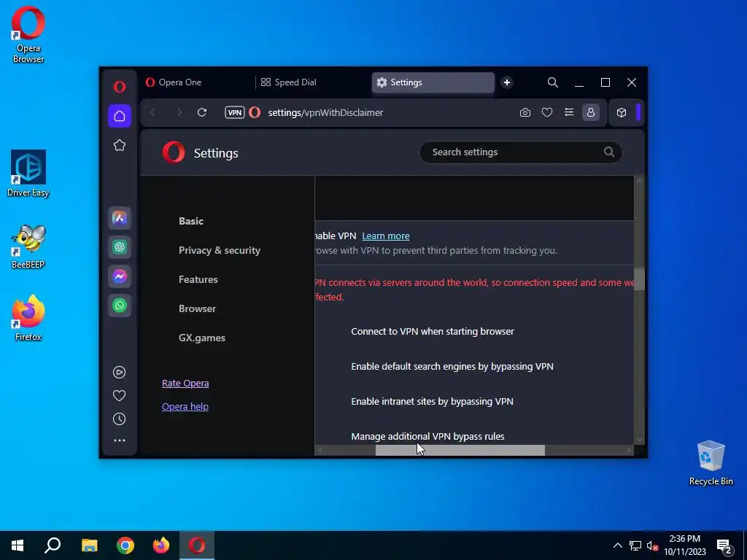
Task: Go forward to the next page
Action: [x=179, y=112]
